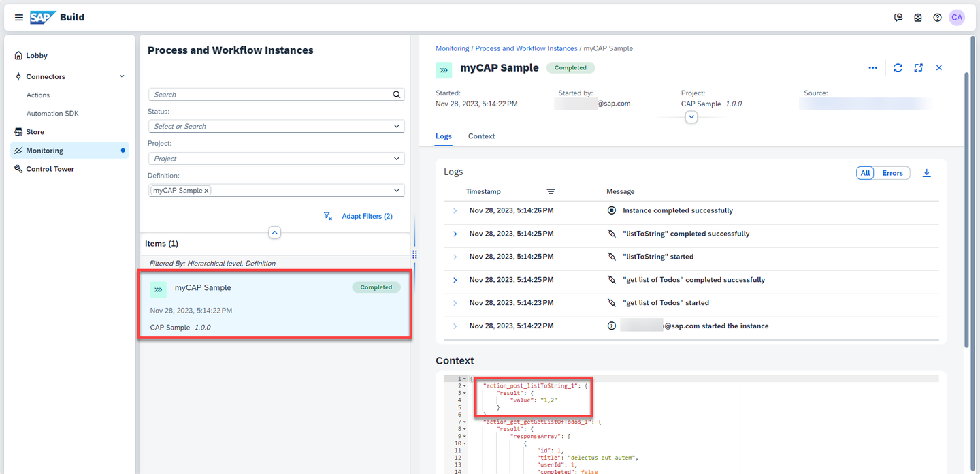Click the details panel vertical scrollbar
Screen dimensions: 980x474
pos(968,211)
